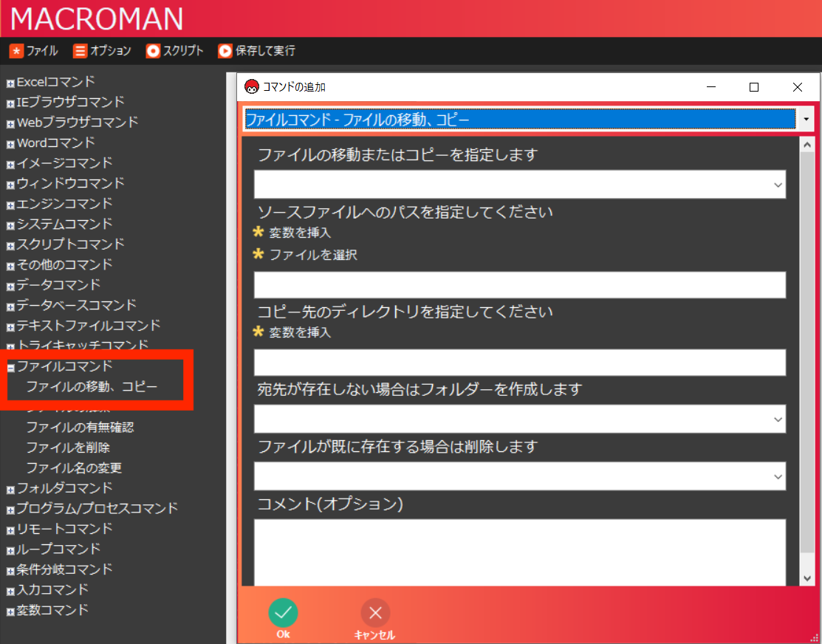Open the command selector dropdown at the dialog top
The image size is (822, 644).
[806, 120]
